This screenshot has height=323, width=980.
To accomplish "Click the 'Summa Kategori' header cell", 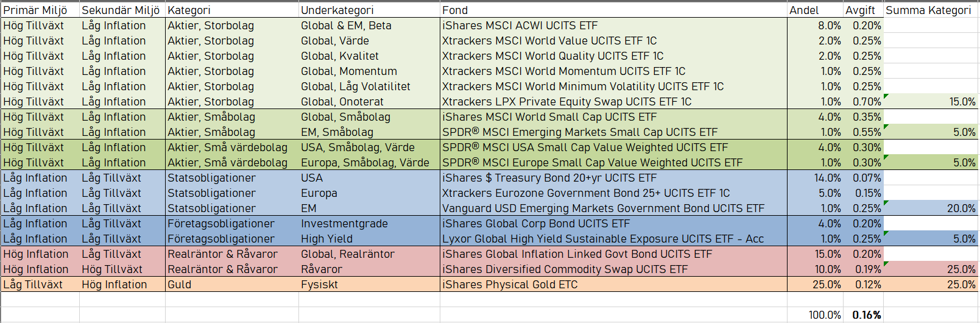I will 928,10.
